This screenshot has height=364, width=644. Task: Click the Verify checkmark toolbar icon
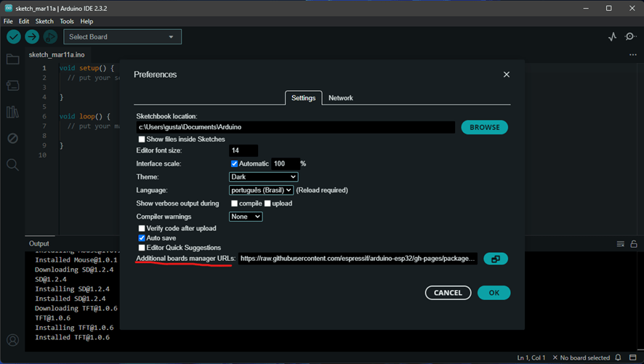(x=14, y=36)
